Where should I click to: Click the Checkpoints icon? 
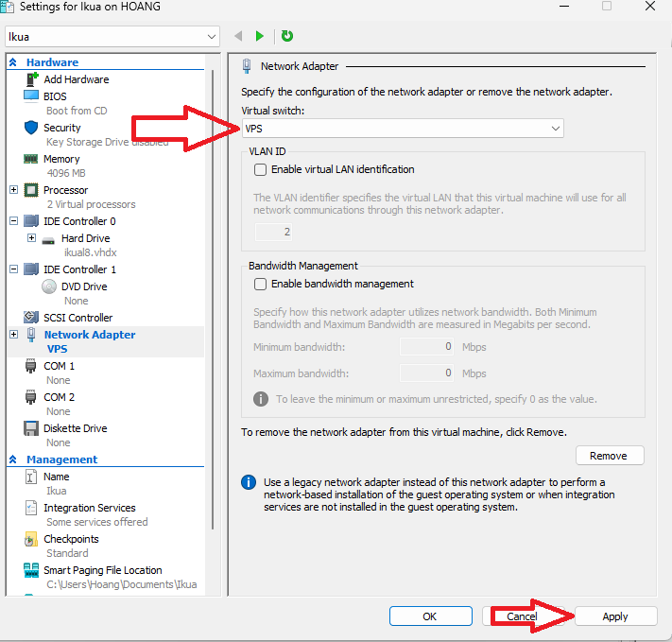pos(31,540)
